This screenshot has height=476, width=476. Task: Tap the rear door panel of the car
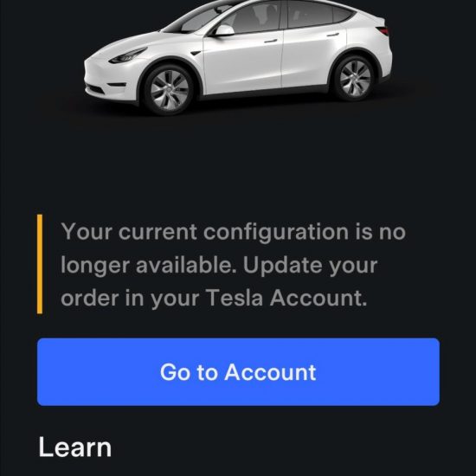coord(312,56)
